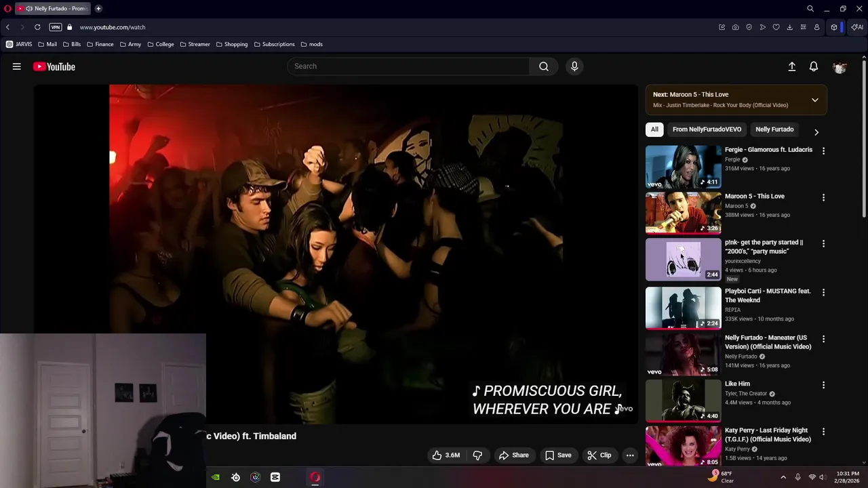Toggle Opera VPN badge

(x=56, y=27)
